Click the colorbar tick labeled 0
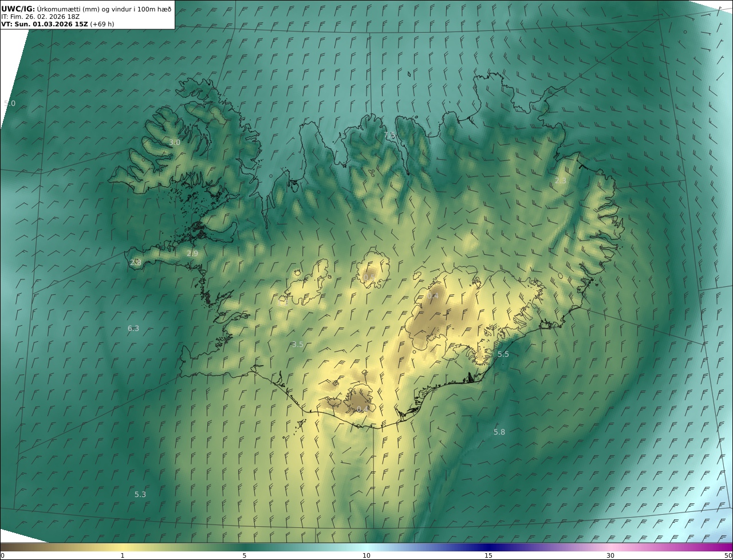Viewport: 733px width, 560px height. (x=2, y=555)
